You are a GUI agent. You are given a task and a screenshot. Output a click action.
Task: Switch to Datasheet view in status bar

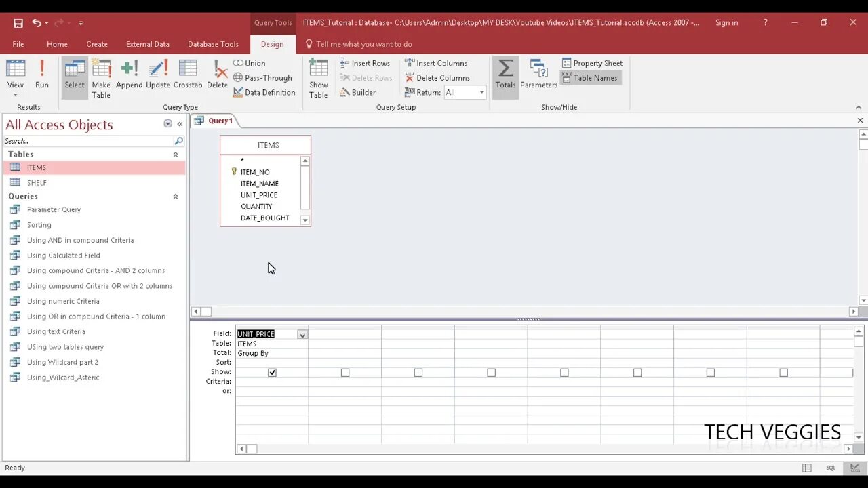(x=807, y=468)
